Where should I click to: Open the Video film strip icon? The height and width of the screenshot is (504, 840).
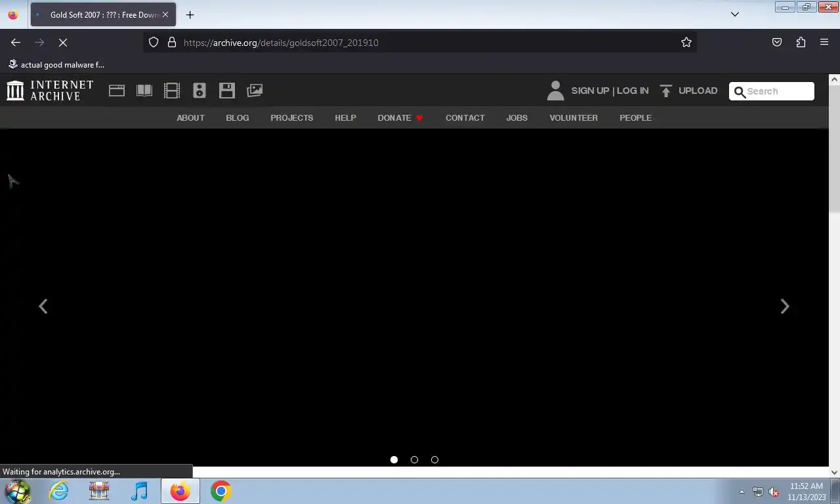172,91
